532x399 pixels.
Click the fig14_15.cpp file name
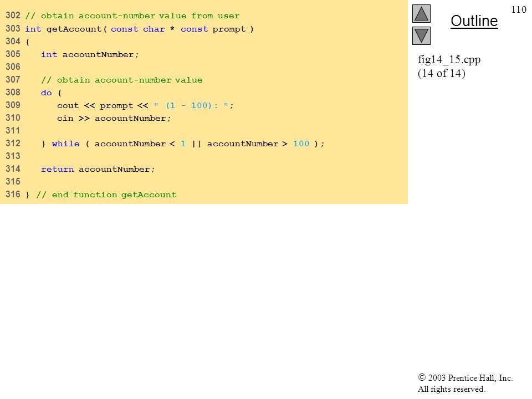click(x=449, y=60)
